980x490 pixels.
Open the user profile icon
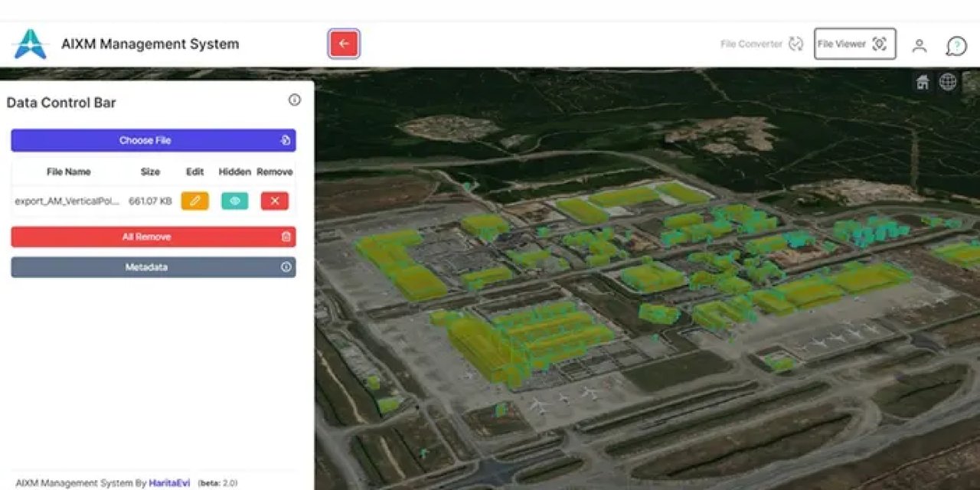[x=919, y=46]
